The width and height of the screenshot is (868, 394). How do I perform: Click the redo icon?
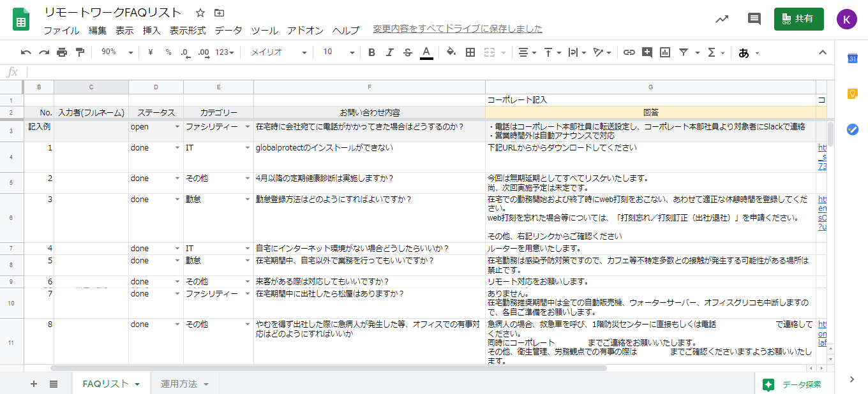click(44, 52)
